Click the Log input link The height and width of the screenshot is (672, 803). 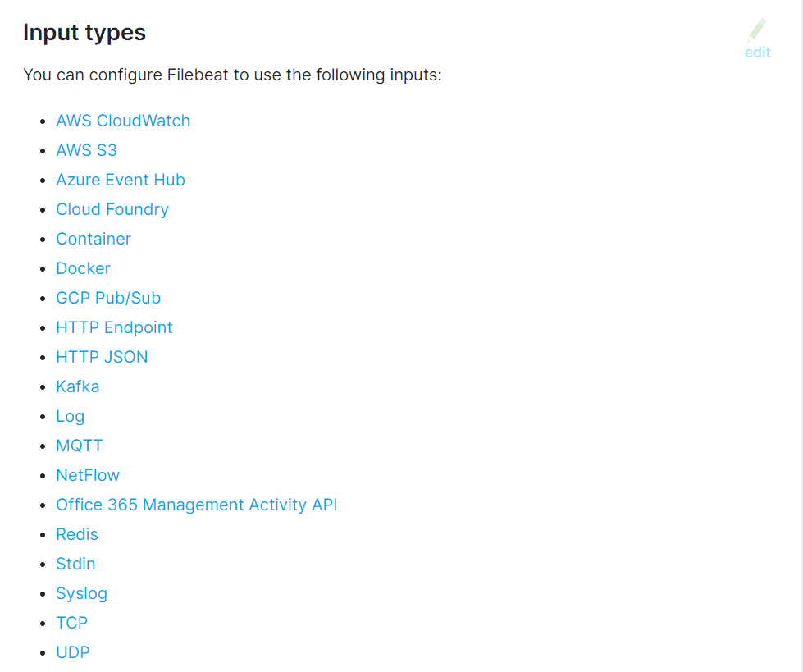[70, 416]
